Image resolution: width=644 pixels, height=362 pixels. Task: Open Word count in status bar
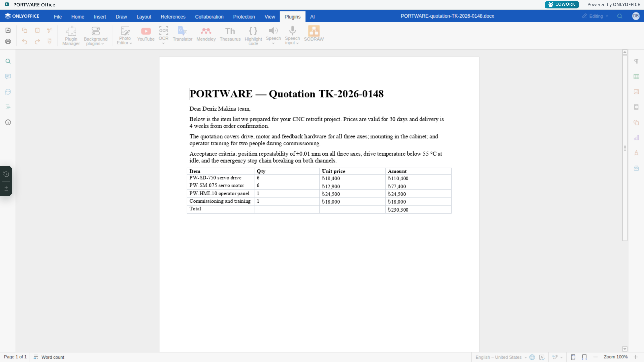(x=49, y=357)
